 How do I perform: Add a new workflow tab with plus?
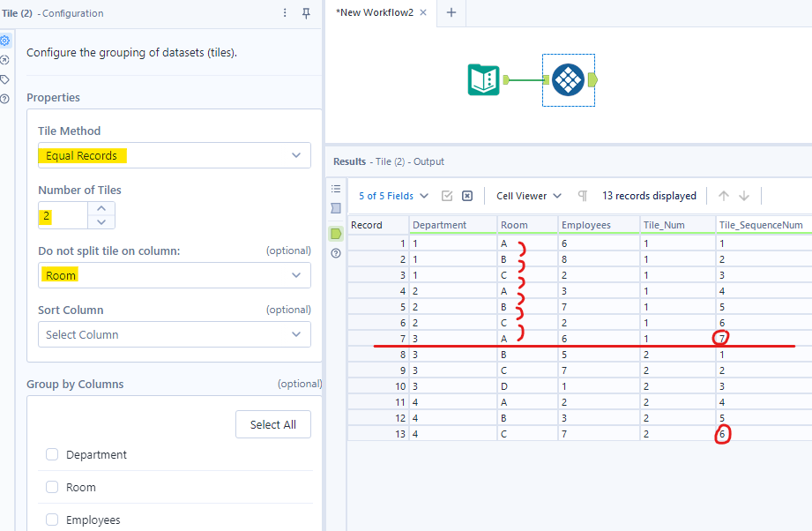(x=451, y=13)
